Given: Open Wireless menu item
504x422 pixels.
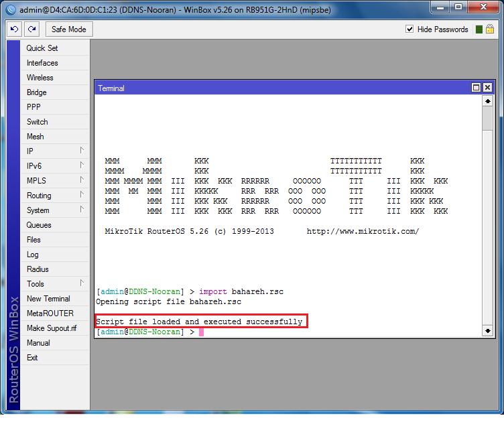Looking at the screenshot, I should pos(55,78).
